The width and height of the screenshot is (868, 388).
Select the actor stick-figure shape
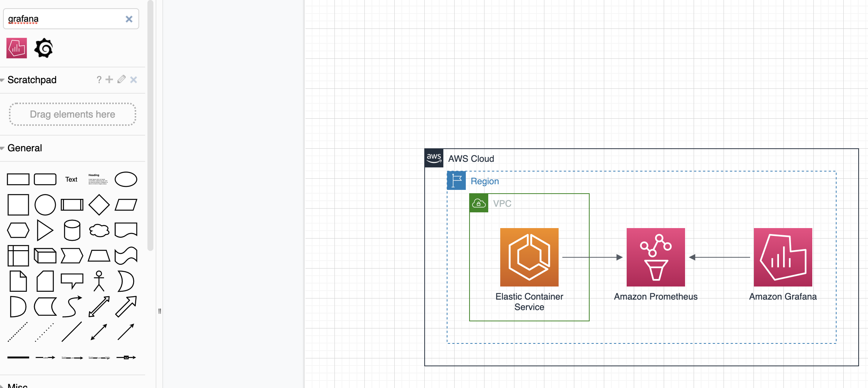[99, 280]
